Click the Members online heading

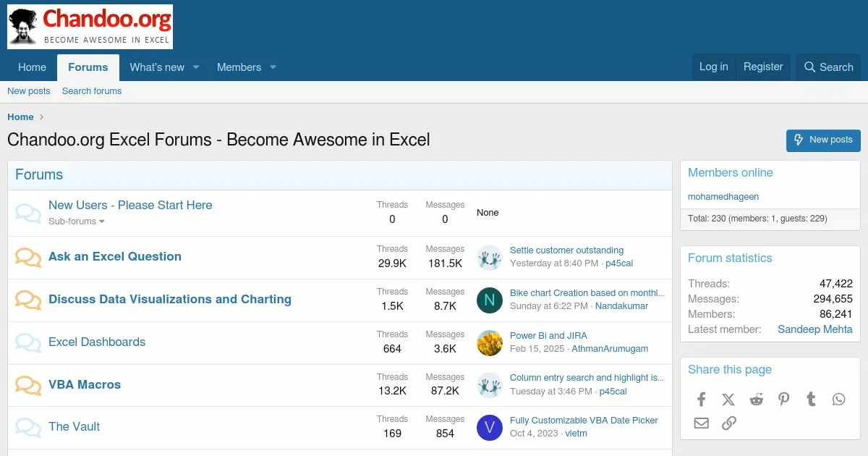click(730, 173)
